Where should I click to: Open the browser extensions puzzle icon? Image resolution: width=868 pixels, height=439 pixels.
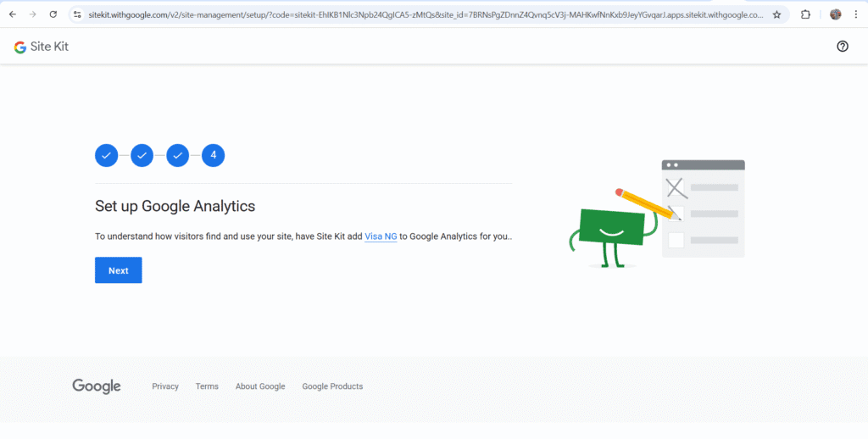(x=805, y=15)
